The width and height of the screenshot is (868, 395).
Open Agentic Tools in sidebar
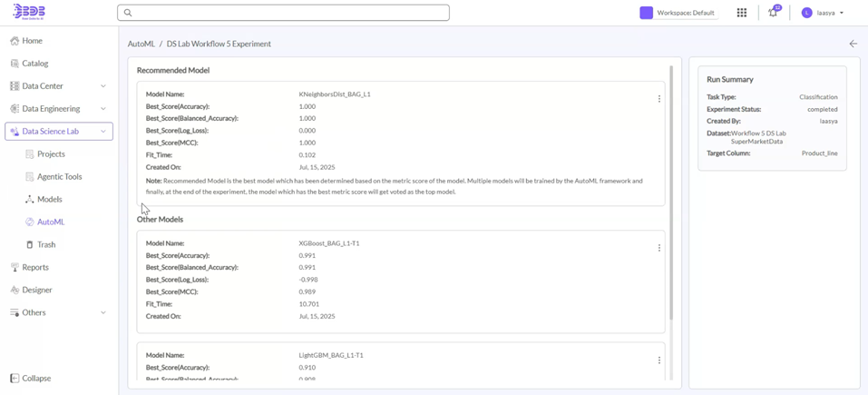60,177
